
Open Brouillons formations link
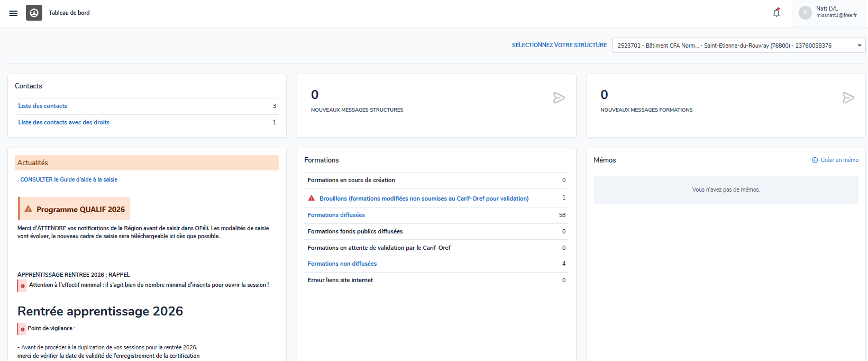(424, 198)
